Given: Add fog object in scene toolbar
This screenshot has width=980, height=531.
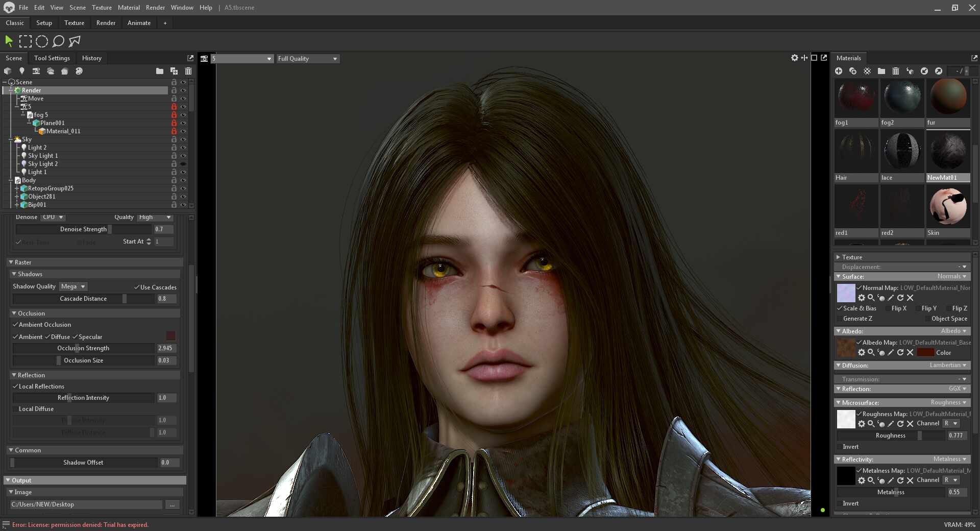Looking at the screenshot, I should pos(51,71).
